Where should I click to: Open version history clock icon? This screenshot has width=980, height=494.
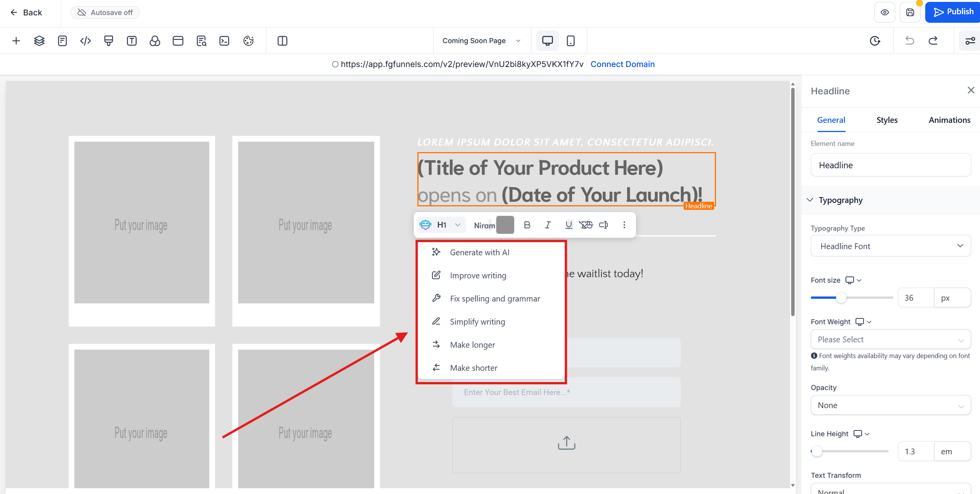tap(875, 41)
